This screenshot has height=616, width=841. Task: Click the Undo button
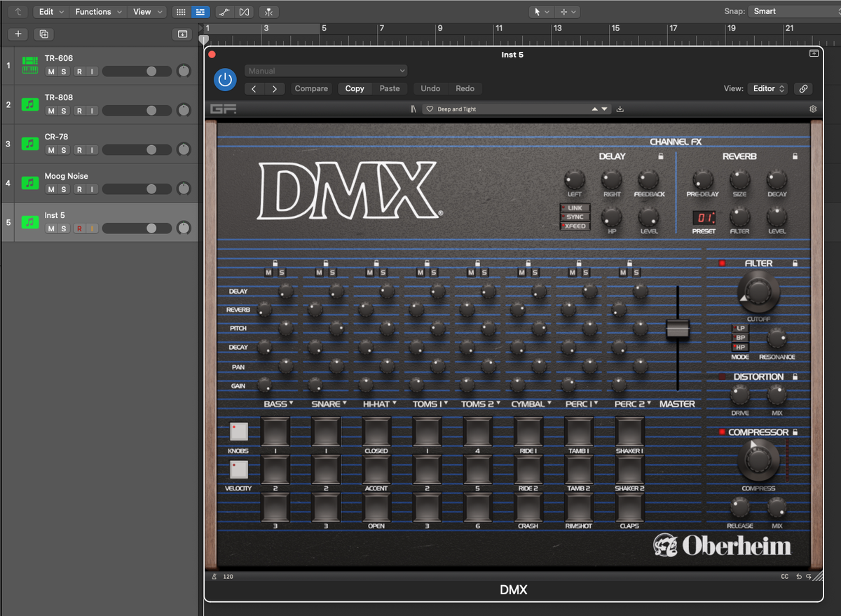[430, 89]
